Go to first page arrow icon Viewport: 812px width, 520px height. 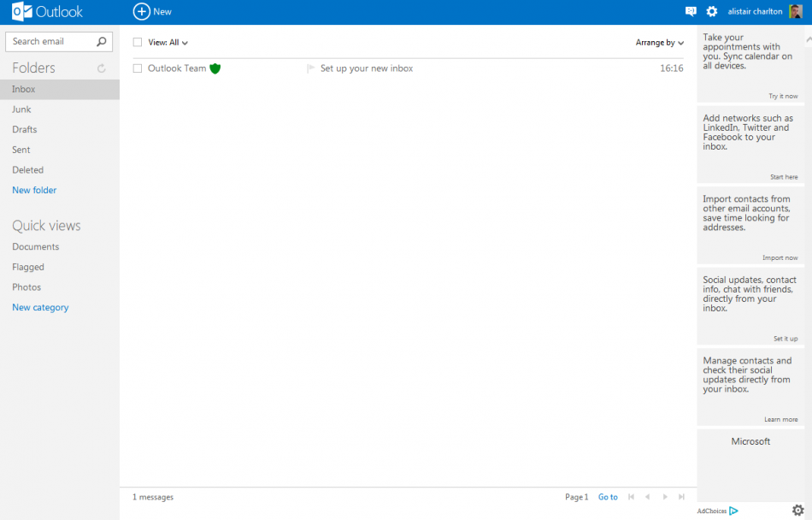[x=631, y=497]
